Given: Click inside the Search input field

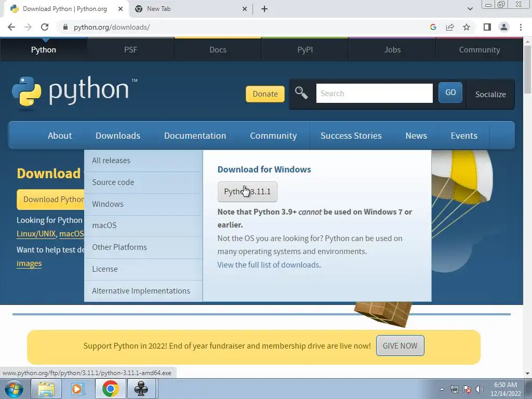Looking at the screenshot, I should [x=374, y=94].
